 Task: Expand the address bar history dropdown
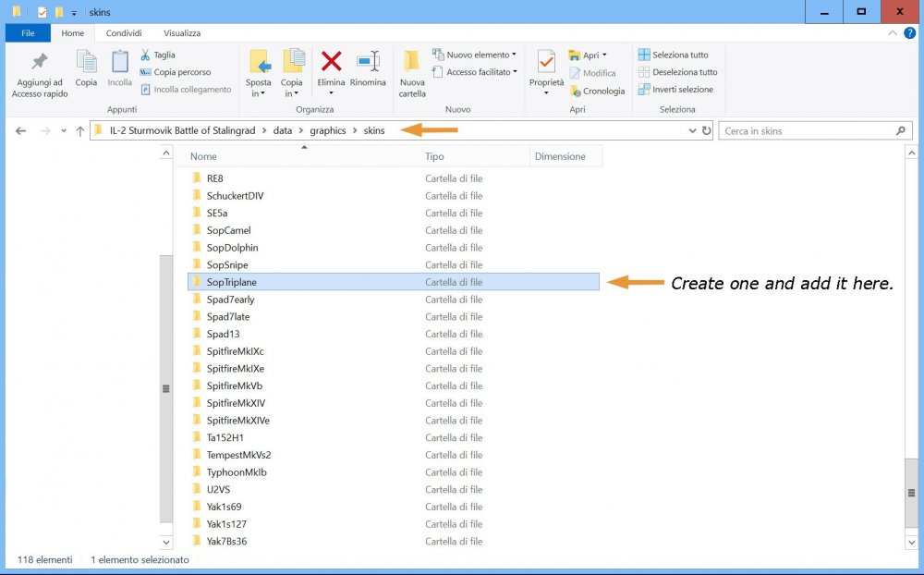coord(693,131)
